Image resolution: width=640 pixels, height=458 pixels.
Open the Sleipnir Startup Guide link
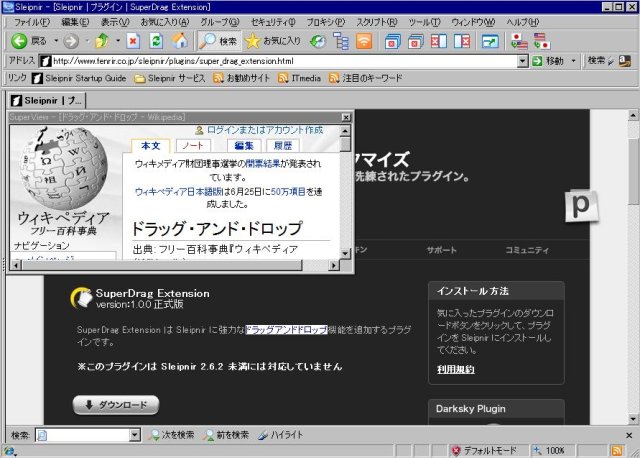point(79,78)
